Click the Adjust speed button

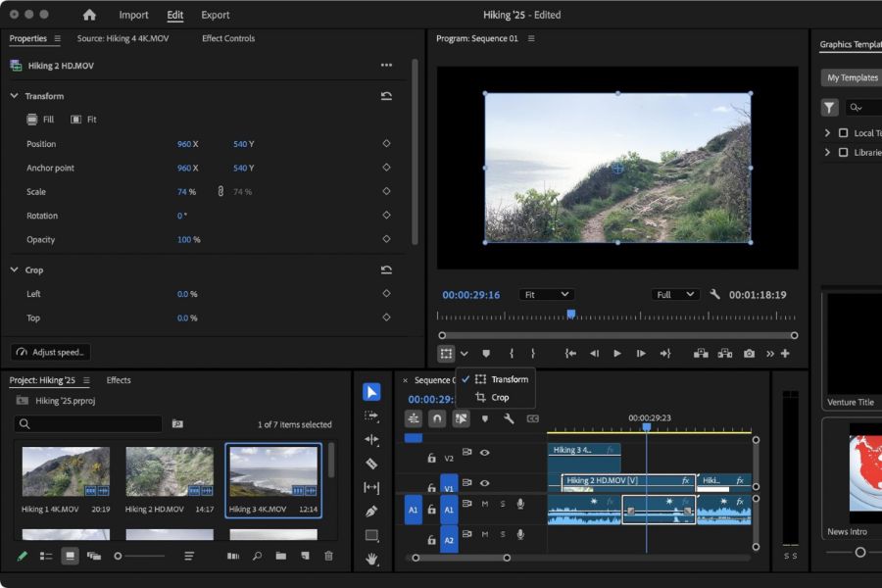[51, 352]
